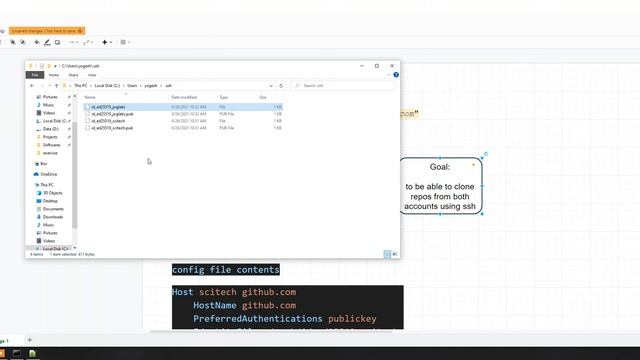Go Back using Explorer navigation arrow

coord(32,86)
